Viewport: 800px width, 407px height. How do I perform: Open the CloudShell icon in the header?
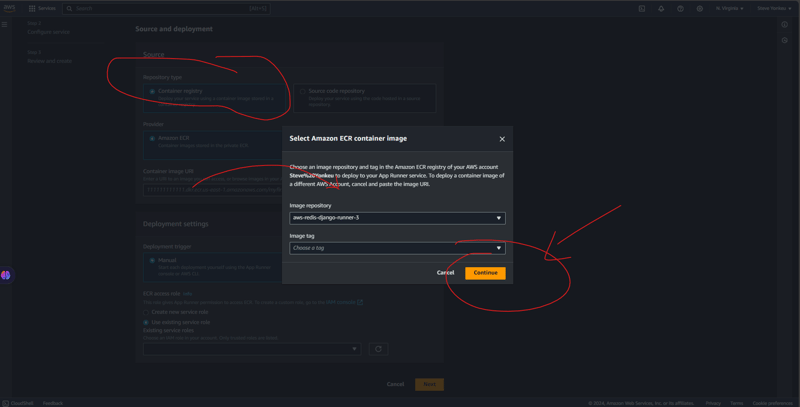coord(642,9)
